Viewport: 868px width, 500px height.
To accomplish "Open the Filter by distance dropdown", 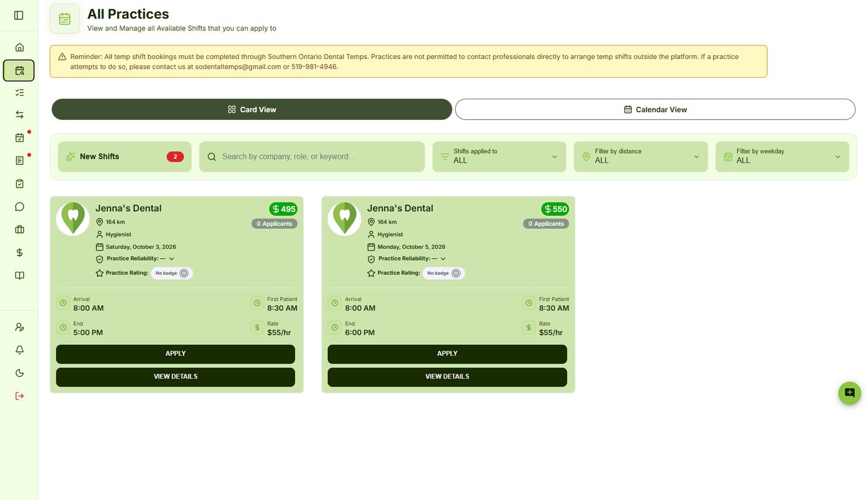I will pos(640,157).
